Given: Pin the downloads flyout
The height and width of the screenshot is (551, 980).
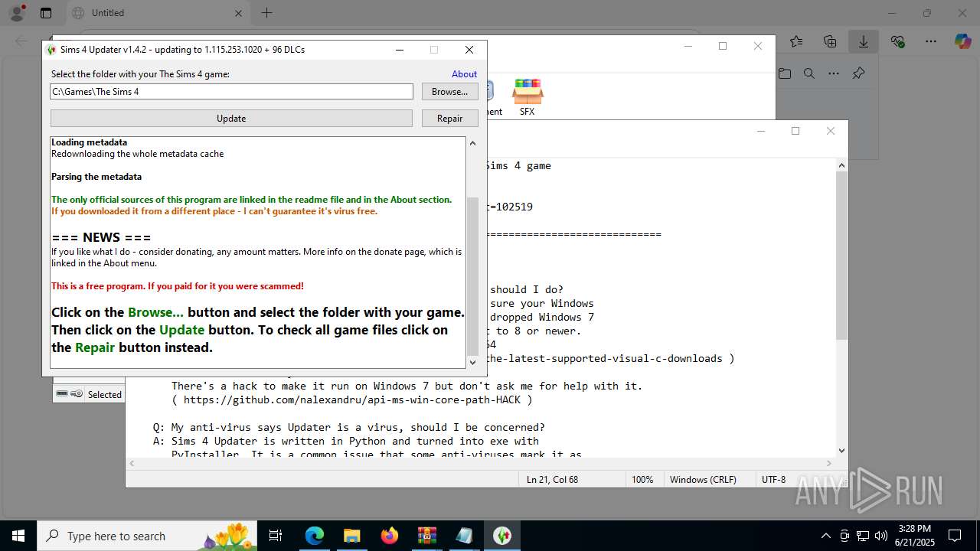Looking at the screenshot, I should pyautogui.click(x=858, y=73).
